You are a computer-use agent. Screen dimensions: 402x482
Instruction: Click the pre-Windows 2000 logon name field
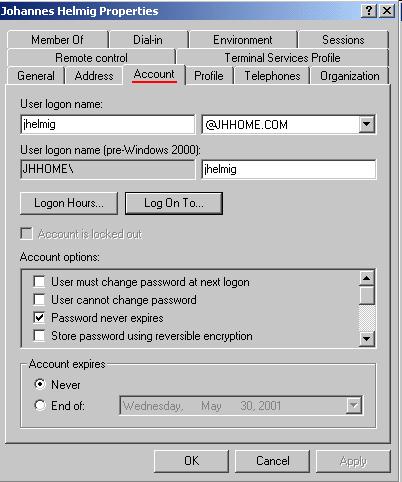[289, 169]
